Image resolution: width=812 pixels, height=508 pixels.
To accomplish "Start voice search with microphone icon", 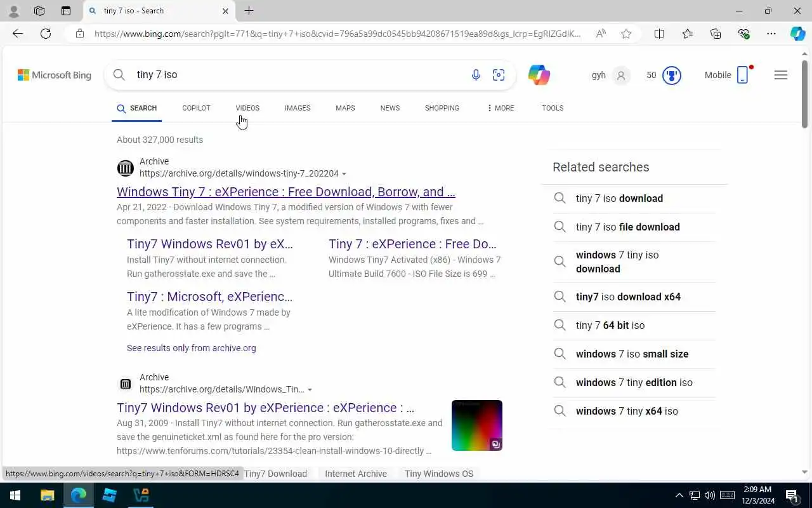I will [x=476, y=75].
